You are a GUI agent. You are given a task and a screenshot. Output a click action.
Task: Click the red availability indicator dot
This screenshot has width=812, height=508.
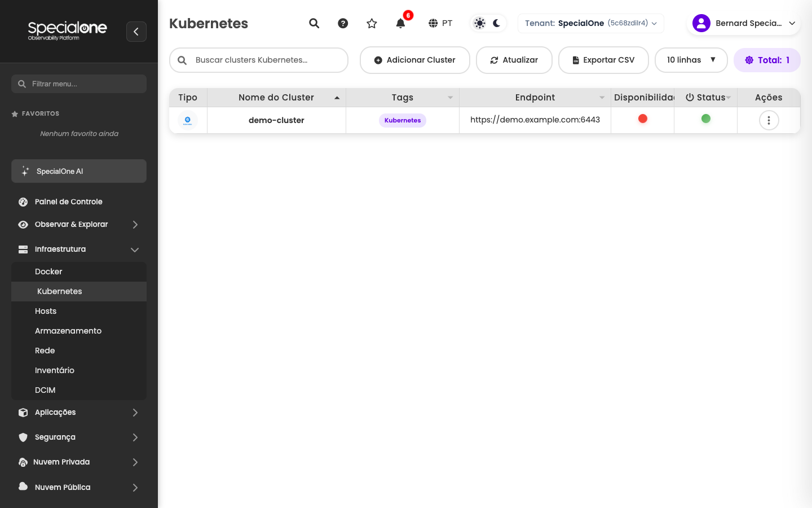point(643,119)
